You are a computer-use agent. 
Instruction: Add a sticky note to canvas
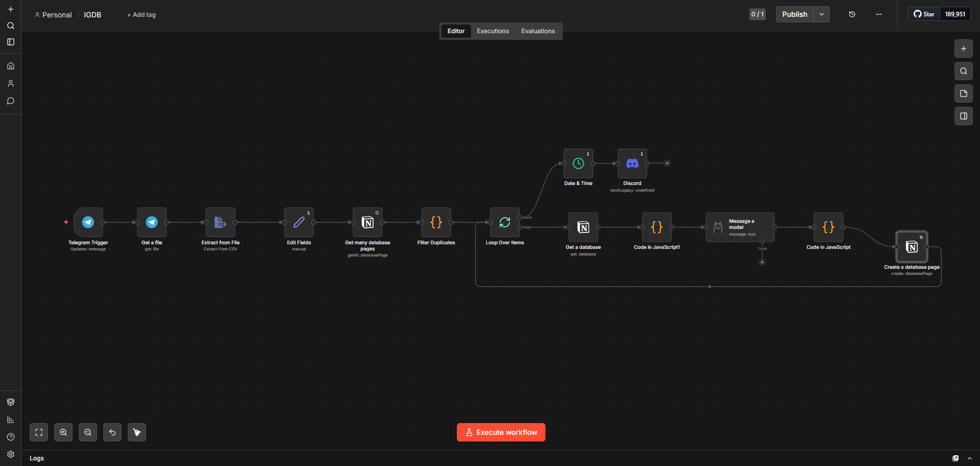(x=963, y=94)
